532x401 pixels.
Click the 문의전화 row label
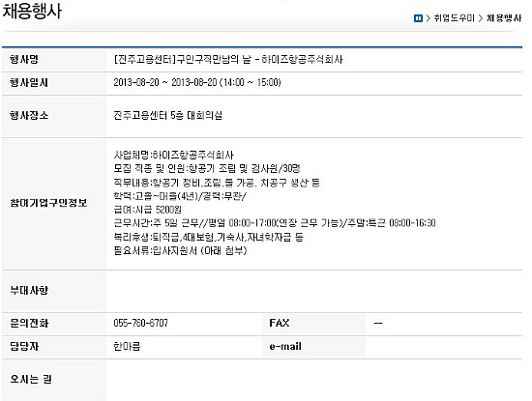[x=29, y=323]
